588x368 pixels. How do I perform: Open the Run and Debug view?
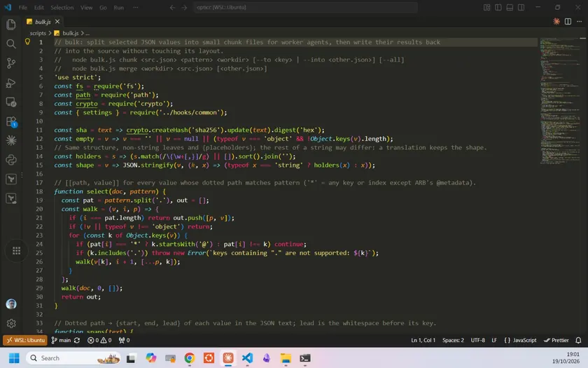(x=11, y=83)
